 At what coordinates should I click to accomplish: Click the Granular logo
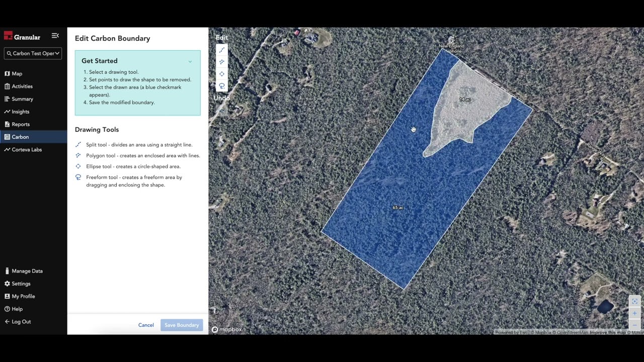point(22,36)
